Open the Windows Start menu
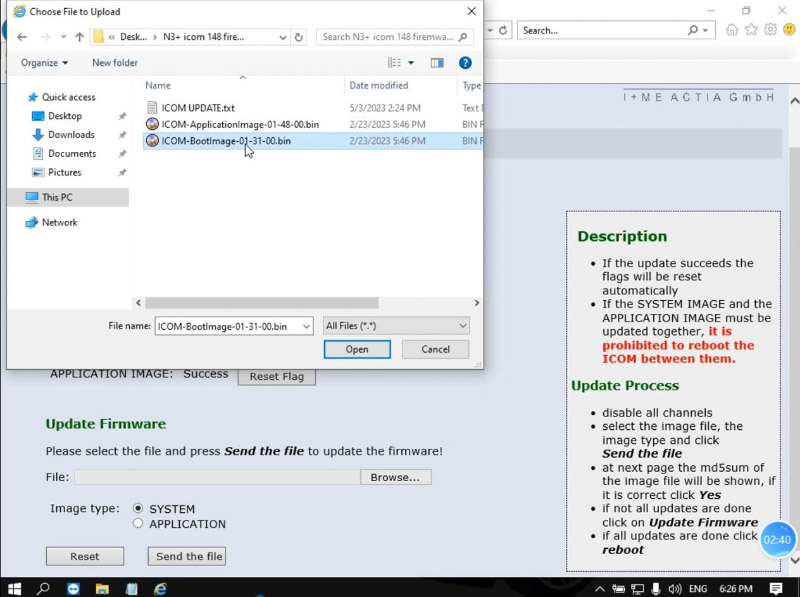 tap(14, 588)
